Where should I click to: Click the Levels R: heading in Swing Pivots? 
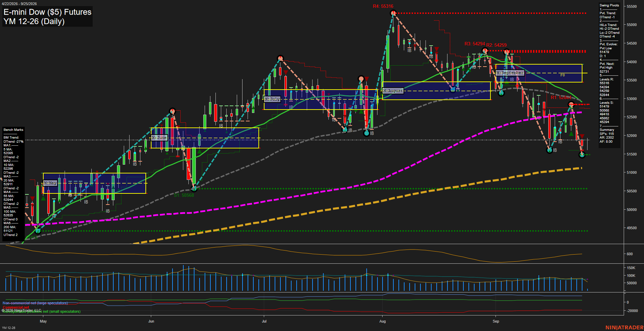(x=606, y=79)
